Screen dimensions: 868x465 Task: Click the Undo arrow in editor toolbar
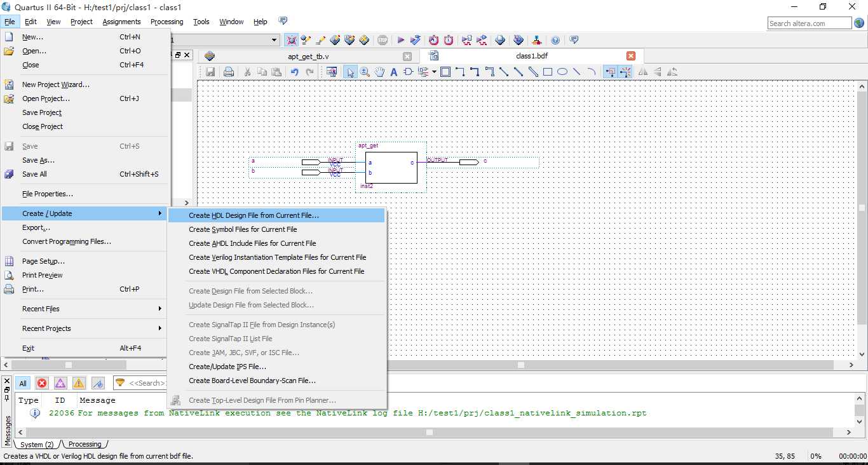(294, 72)
